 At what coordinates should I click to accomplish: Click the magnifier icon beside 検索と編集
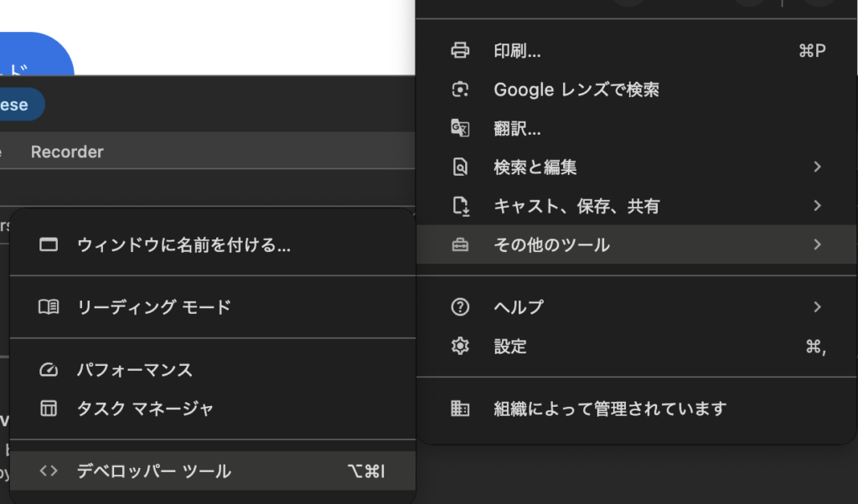click(x=461, y=167)
